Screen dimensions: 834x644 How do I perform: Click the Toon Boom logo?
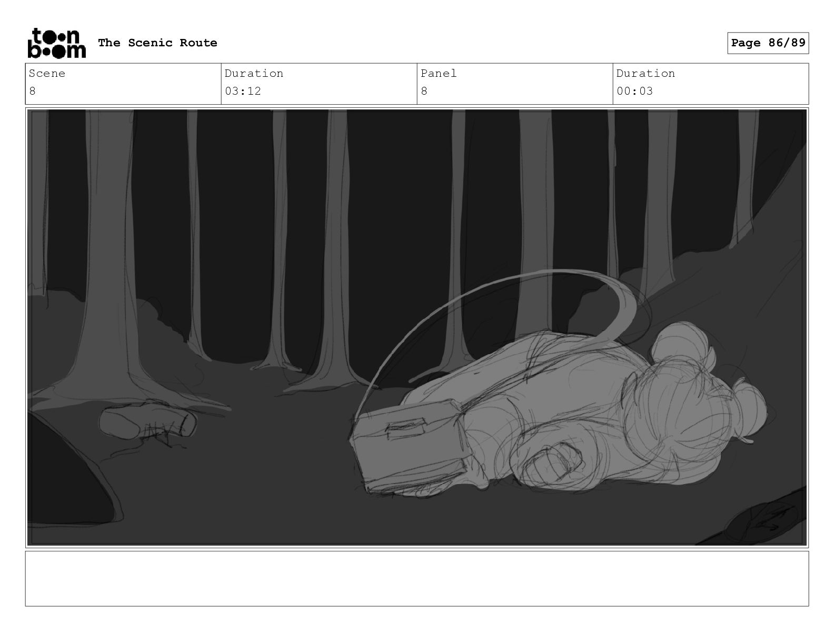[56, 43]
